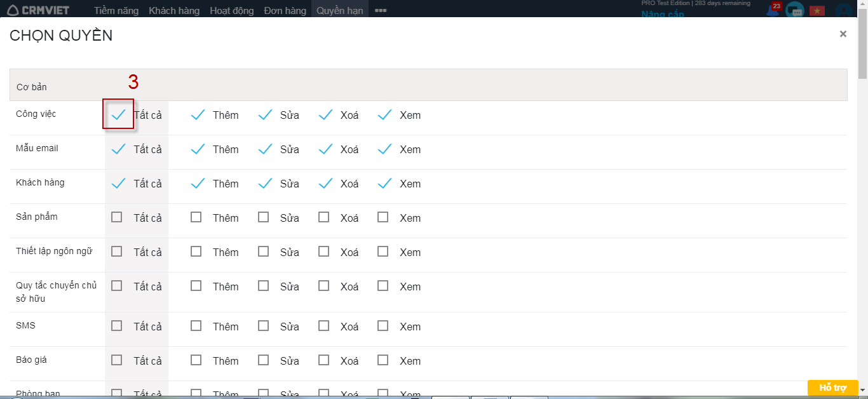Open the Đơn hàng menu
The width and height of the screenshot is (868, 399).
pos(285,11)
